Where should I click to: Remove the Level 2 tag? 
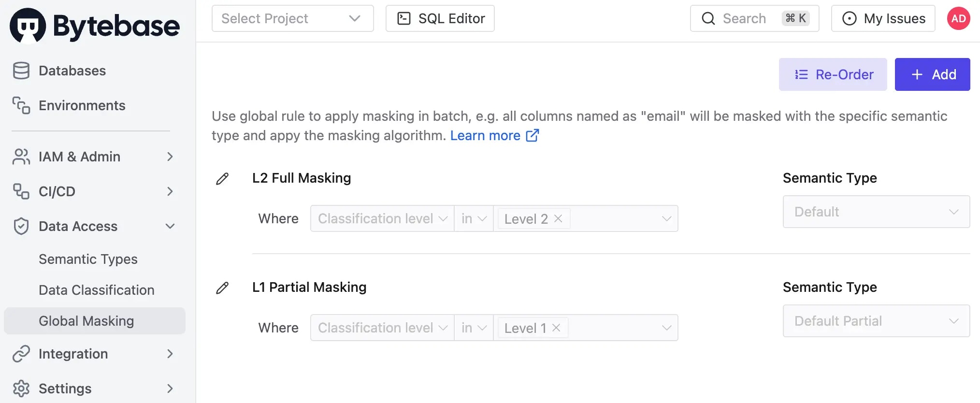point(558,218)
